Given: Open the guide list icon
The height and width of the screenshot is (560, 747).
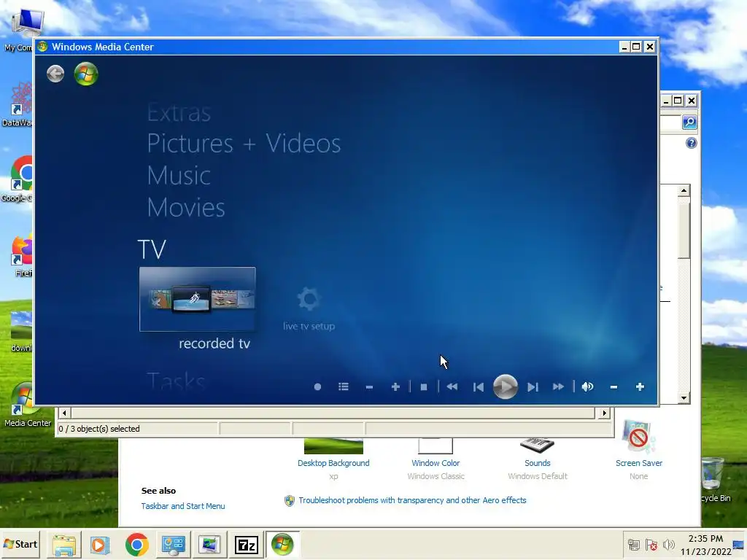Looking at the screenshot, I should [x=344, y=387].
